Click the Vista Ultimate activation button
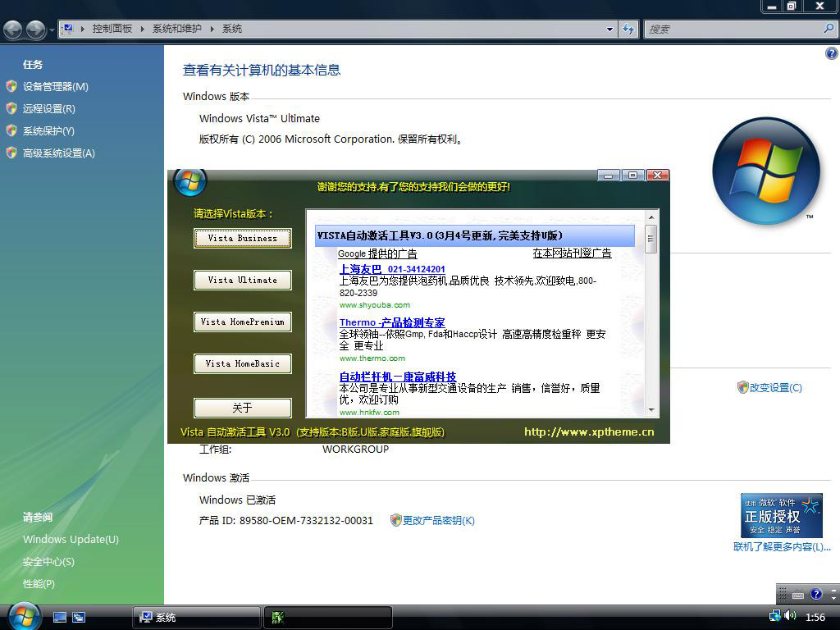 (x=242, y=280)
